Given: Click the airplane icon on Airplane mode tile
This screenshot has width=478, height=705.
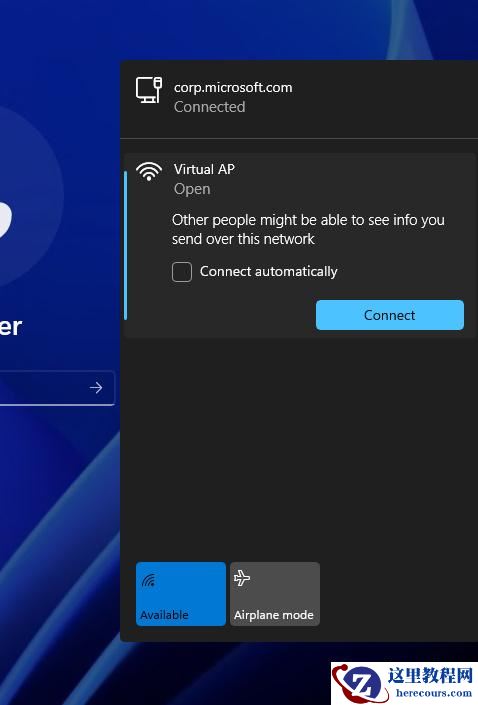Looking at the screenshot, I should 242,578.
